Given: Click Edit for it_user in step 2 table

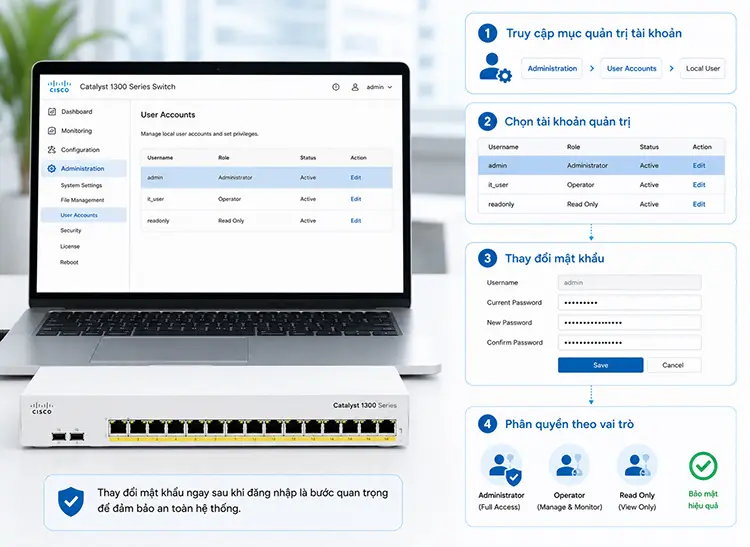Looking at the screenshot, I should pos(699,185).
